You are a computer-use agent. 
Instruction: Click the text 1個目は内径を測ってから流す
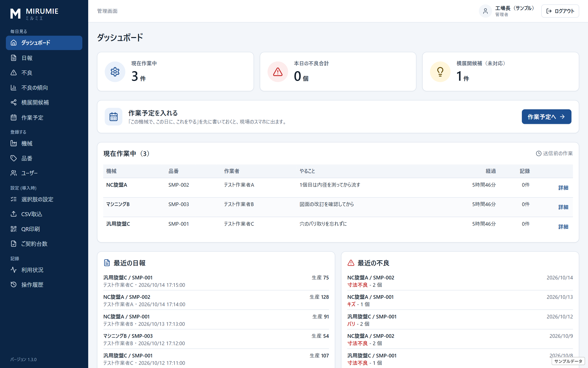tap(330, 185)
